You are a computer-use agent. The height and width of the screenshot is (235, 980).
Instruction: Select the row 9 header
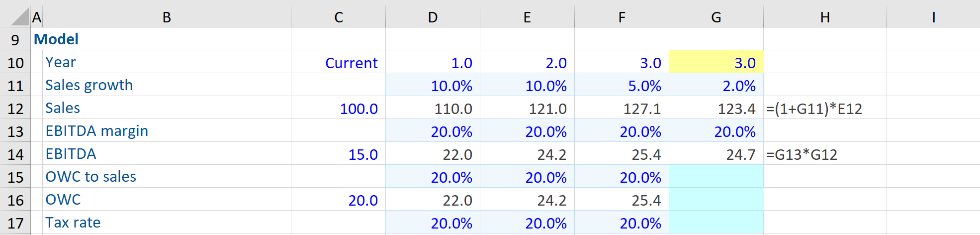click(x=15, y=39)
